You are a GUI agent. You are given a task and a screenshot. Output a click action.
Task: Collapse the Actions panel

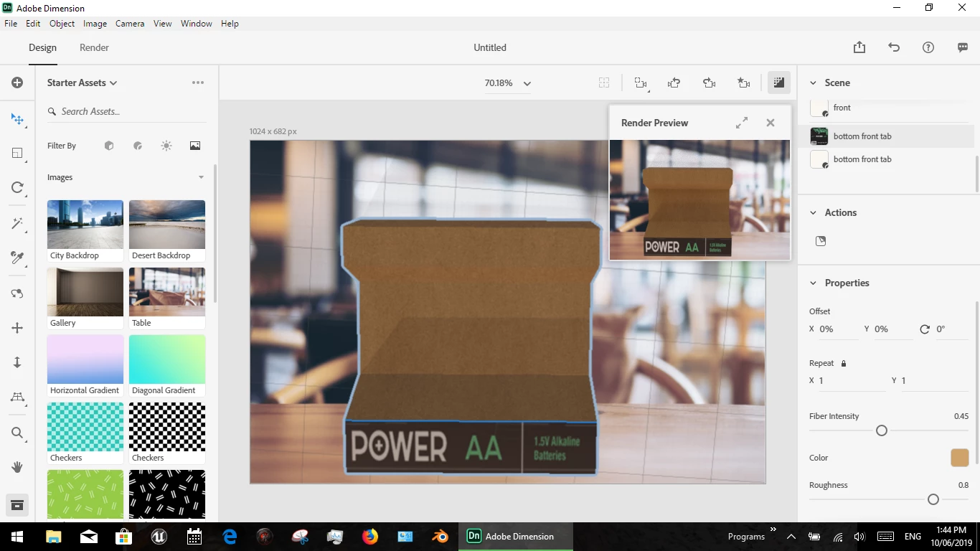coord(813,212)
